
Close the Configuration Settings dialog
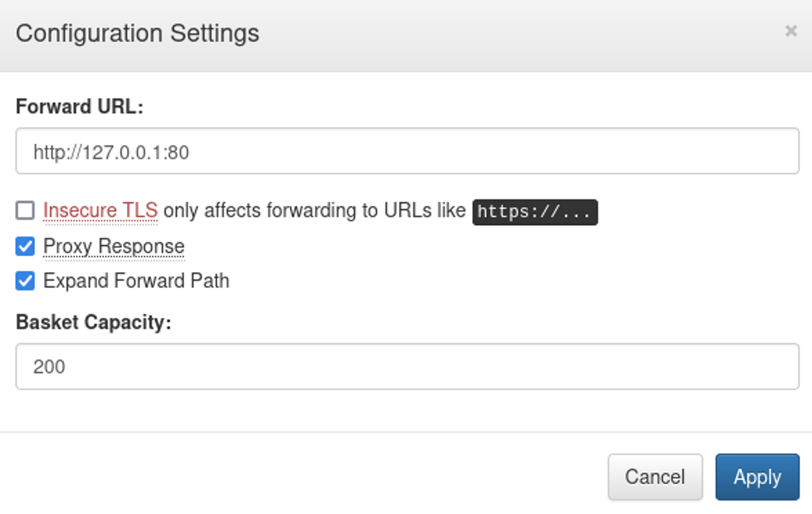click(790, 31)
